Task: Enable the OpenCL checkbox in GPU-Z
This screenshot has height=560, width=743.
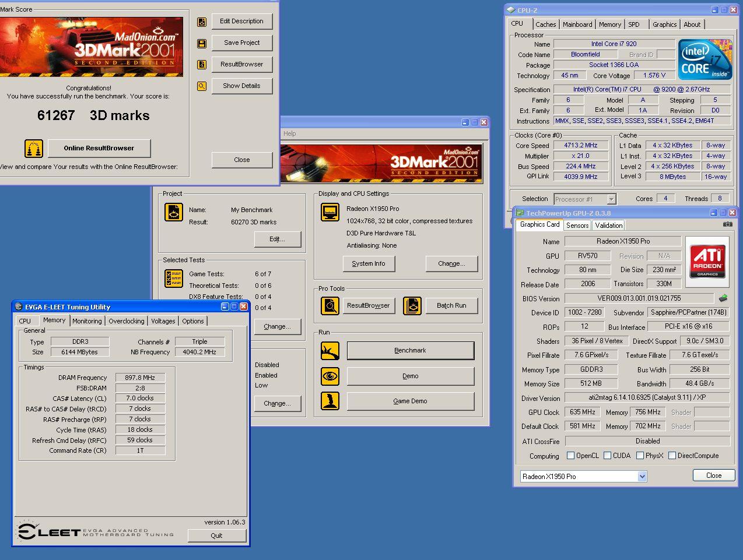Action: pos(571,456)
